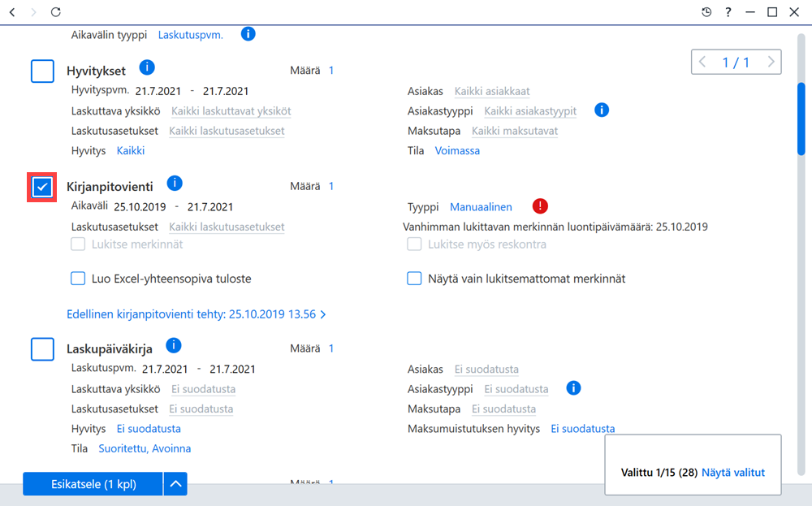Click info icon next to Laskutuspvm.
The image size is (812, 506).
point(248,34)
